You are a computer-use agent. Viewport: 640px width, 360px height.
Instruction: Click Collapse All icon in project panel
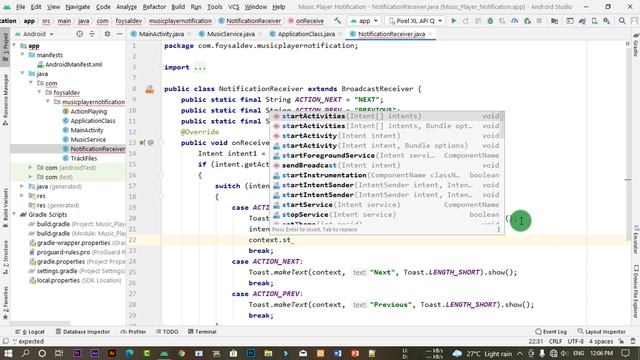[x=92, y=34]
